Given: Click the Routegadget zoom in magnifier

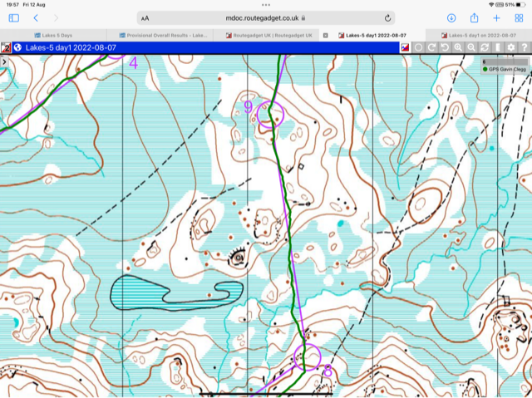Looking at the screenshot, I should (x=458, y=48).
